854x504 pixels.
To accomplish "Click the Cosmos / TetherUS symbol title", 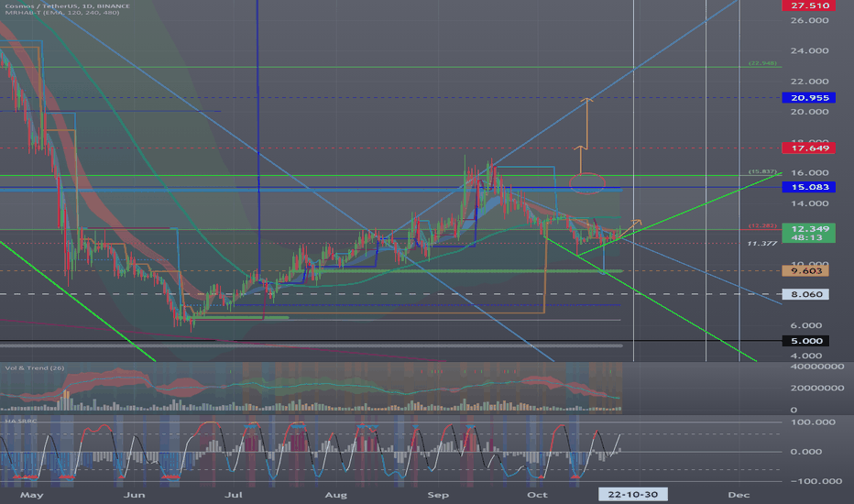I will click(x=68, y=6).
